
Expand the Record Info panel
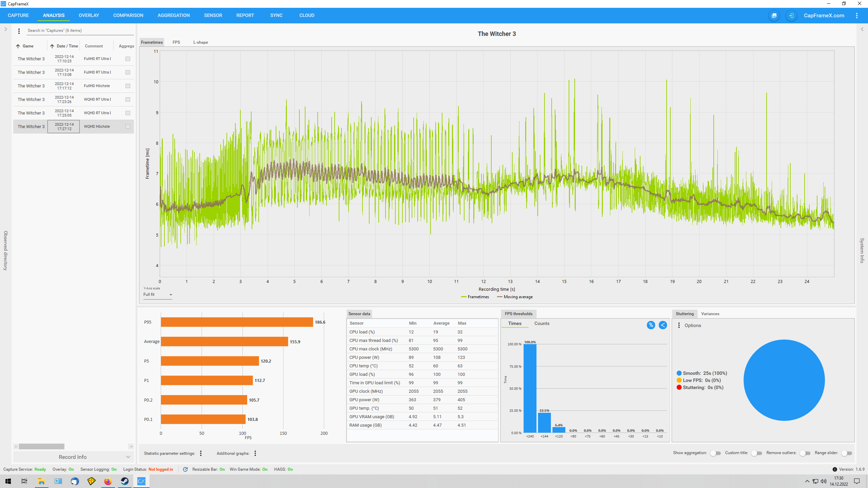coord(73,457)
